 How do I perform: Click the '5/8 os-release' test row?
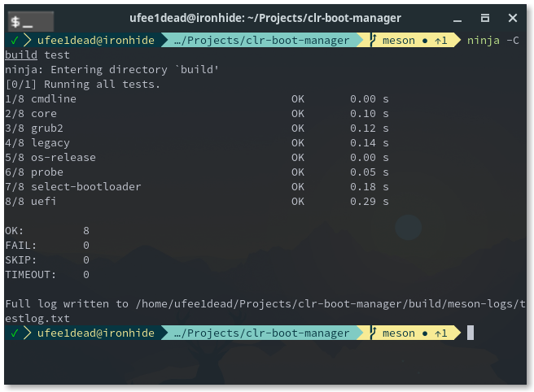[x=196, y=158]
